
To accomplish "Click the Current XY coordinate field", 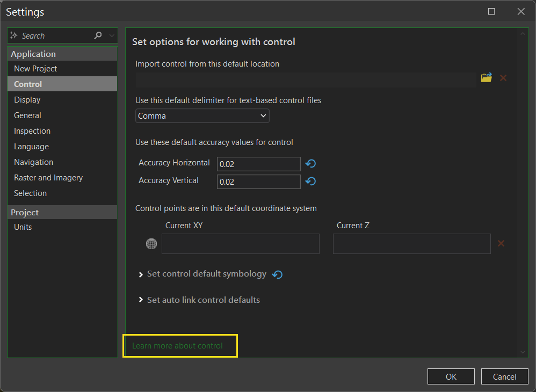I will pos(241,244).
